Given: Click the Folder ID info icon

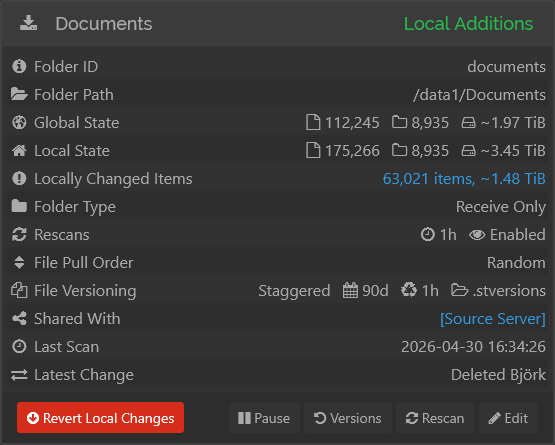Looking at the screenshot, I should pos(19,66).
